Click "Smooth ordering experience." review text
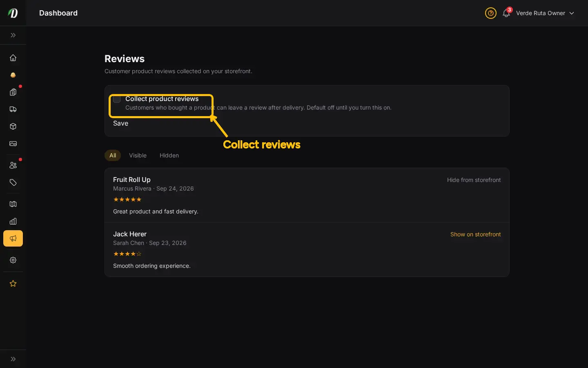This screenshot has width=588, height=368. click(151, 266)
